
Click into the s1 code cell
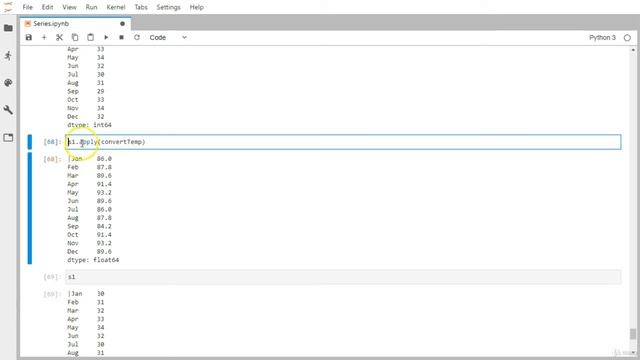343,277
